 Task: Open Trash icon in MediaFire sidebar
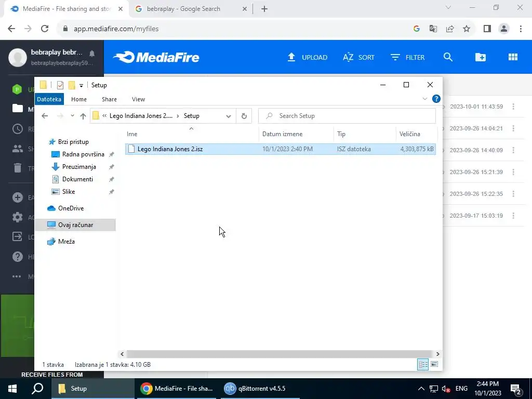[x=18, y=168]
